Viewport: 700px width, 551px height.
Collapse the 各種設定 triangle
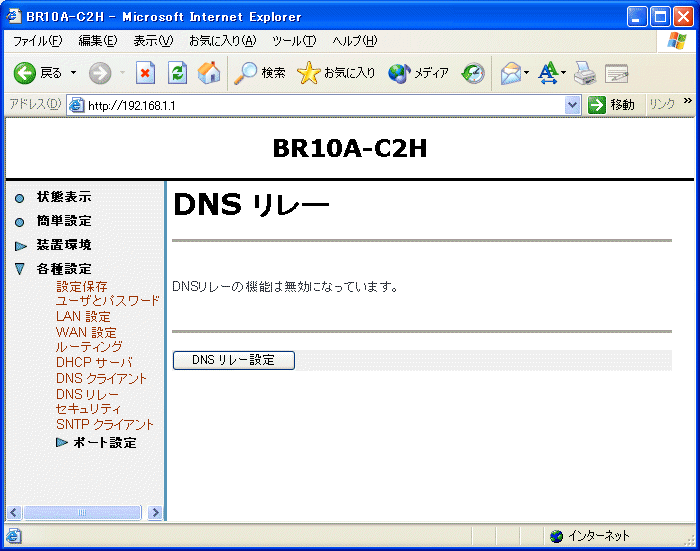pos(20,269)
